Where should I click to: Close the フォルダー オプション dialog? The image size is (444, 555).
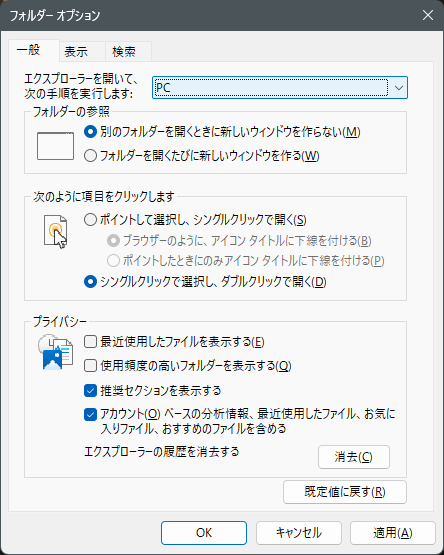click(428, 15)
